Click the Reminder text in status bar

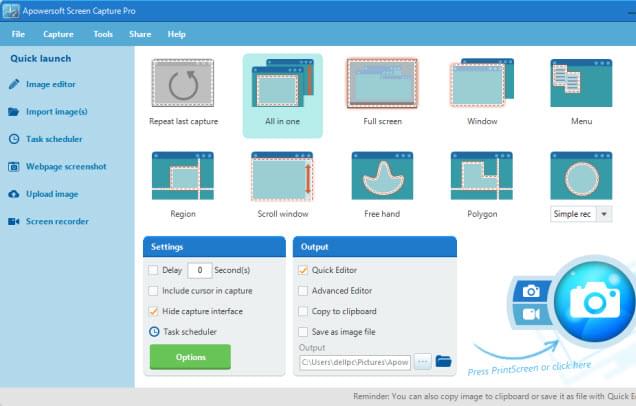point(494,396)
